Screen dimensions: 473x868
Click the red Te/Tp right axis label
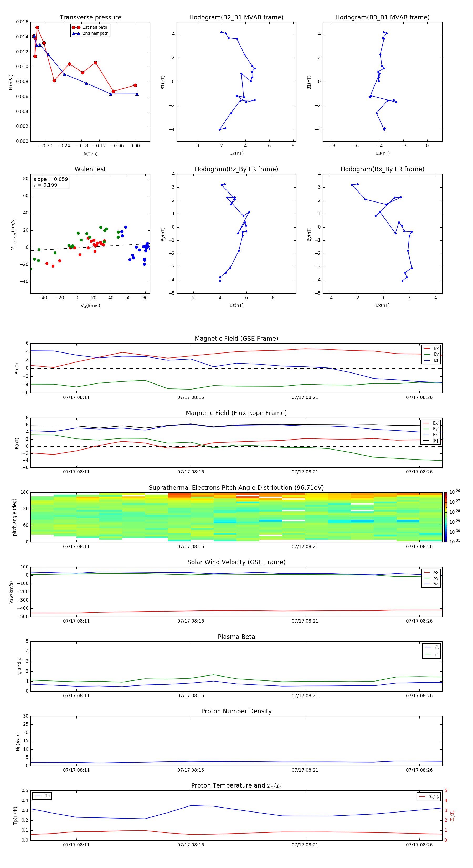(453, 815)
